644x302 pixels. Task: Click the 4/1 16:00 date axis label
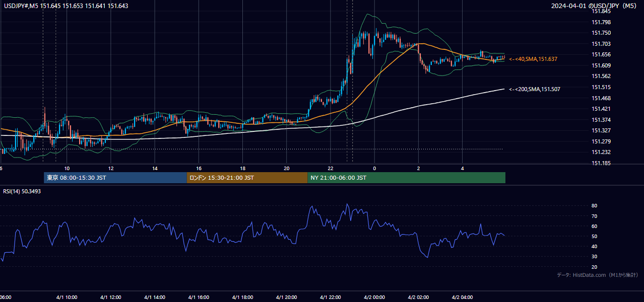point(199,297)
